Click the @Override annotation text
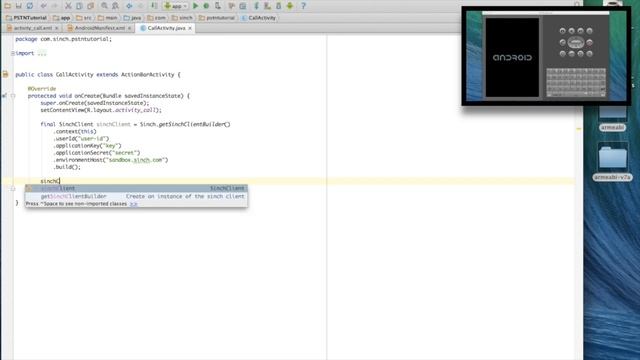 [42, 89]
